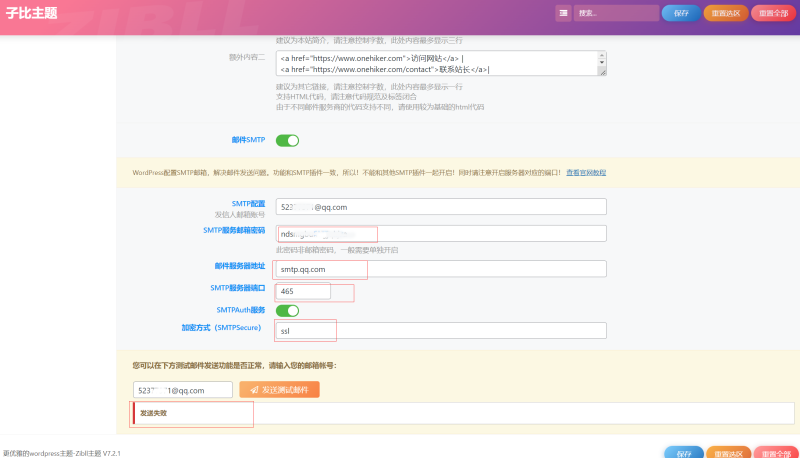Image resolution: width=800 pixels, height=458 pixels.
Task: Click the SMTP配置 label
Action: pyautogui.click(x=248, y=203)
